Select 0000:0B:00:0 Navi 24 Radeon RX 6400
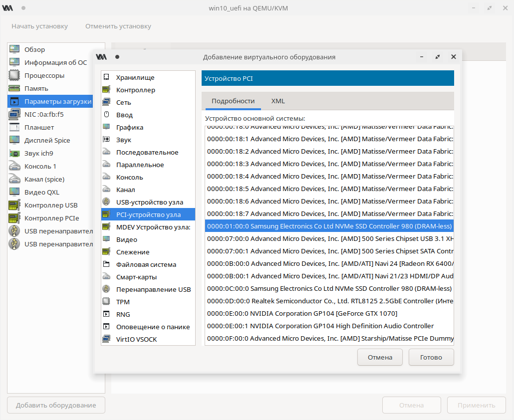The image size is (514, 420). coord(329,263)
